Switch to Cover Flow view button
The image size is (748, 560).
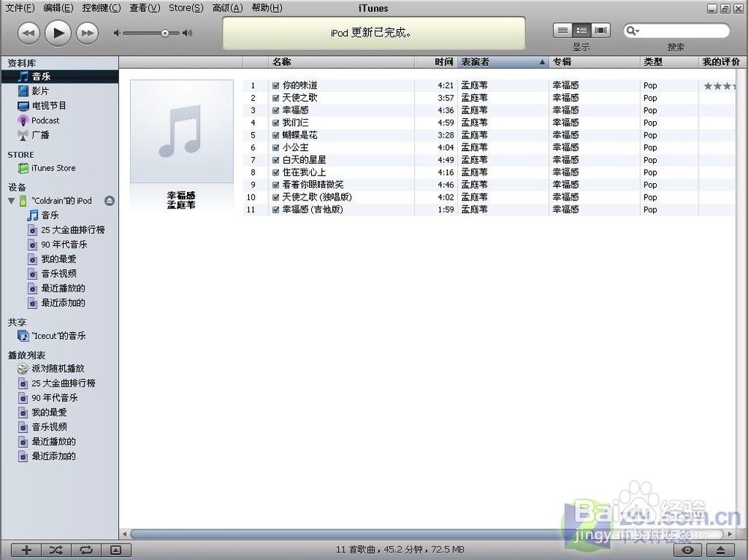coord(601,31)
